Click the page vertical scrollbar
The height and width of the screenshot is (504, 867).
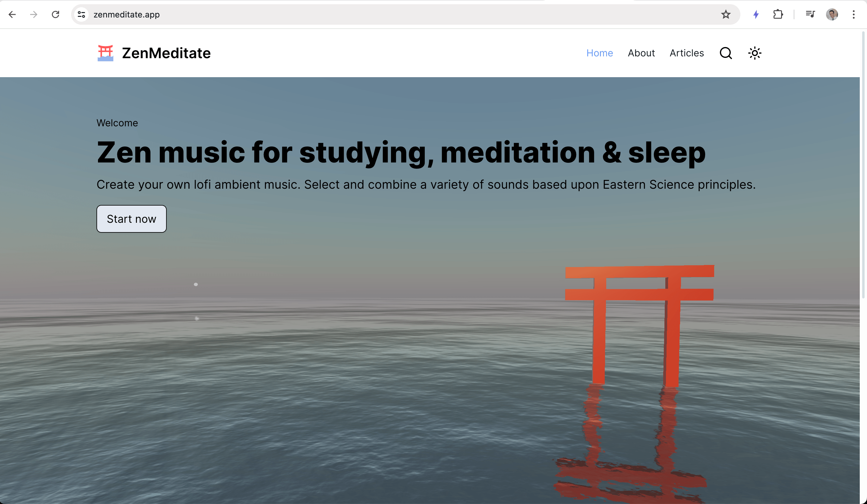pos(863,165)
